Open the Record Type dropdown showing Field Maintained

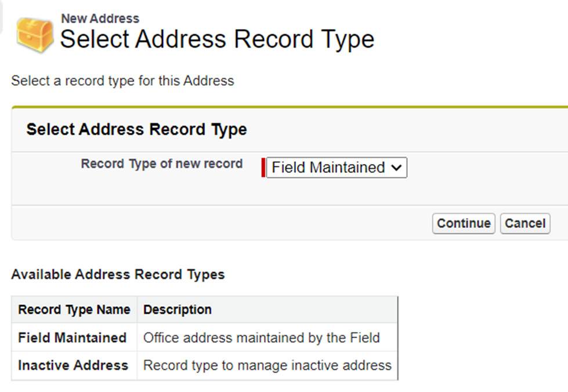click(x=337, y=168)
